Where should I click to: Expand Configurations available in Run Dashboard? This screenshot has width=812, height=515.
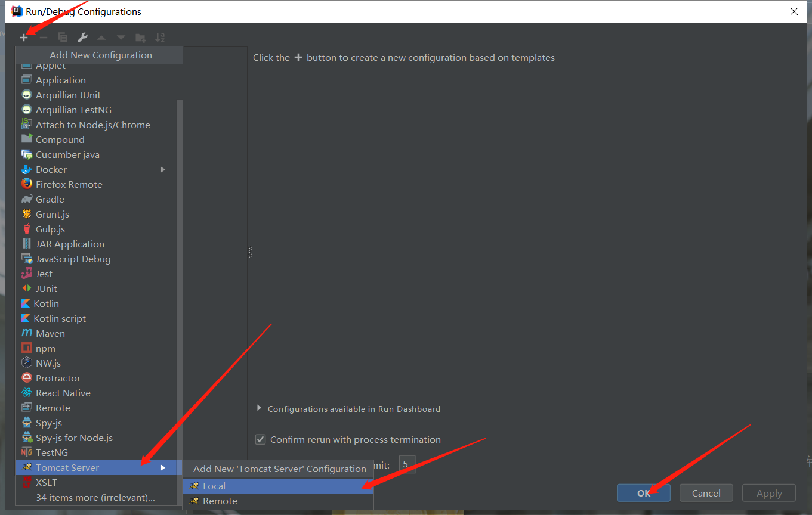click(x=259, y=408)
